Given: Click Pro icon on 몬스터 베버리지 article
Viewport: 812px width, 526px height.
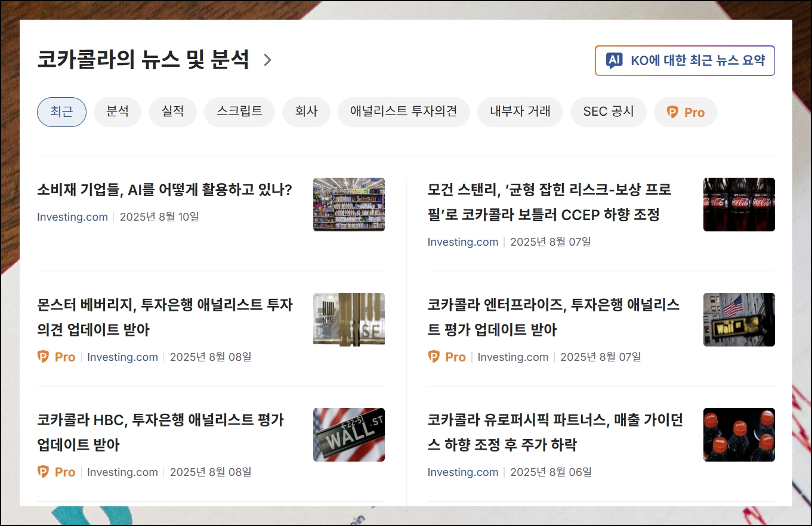Looking at the screenshot, I should [43, 357].
